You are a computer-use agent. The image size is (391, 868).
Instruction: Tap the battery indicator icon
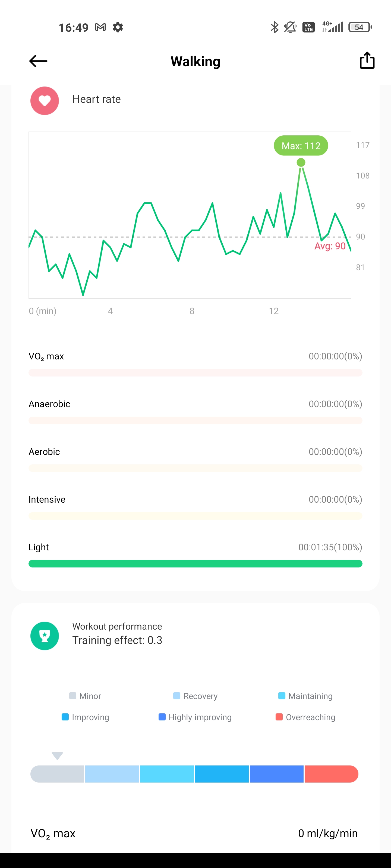click(360, 27)
